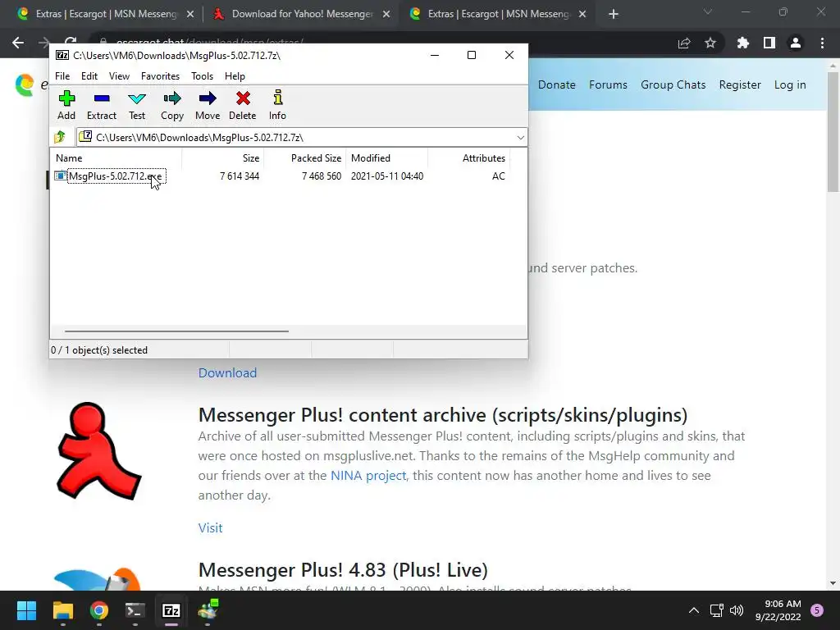The width and height of the screenshot is (840, 630).
Task: Click the horizontal scrollbar in 7-Zip file list
Action: (x=176, y=331)
